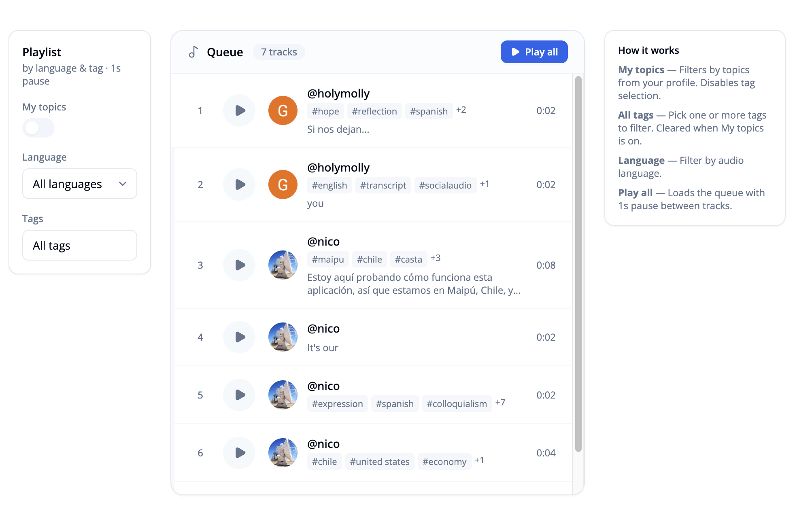Open the Playlist panel header
Viewport: 812px width, 509px height.
[42, 52]
